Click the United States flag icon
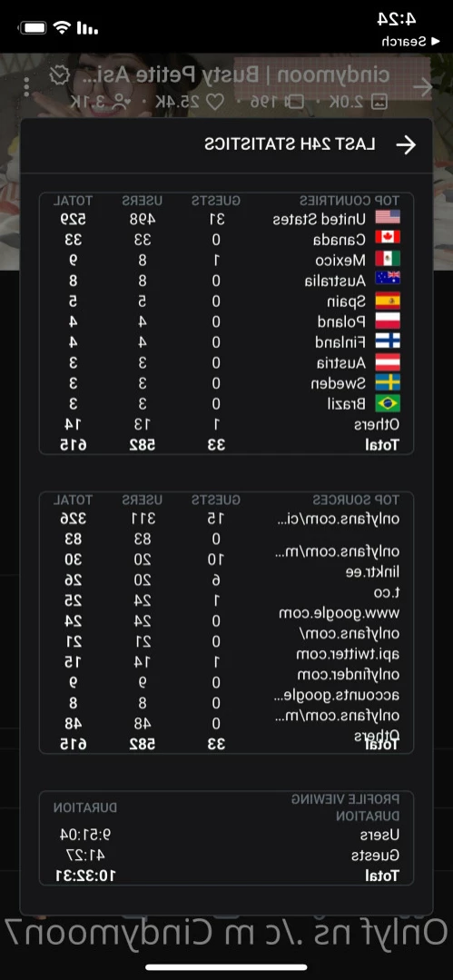This screenshot has width=453, height=980. 388,217
